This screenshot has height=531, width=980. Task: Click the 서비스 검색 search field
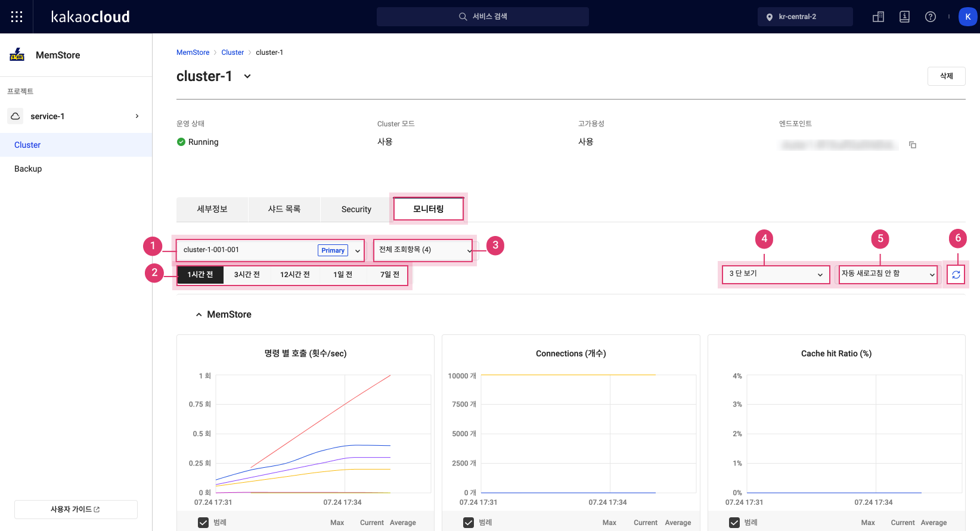[483, 17]
